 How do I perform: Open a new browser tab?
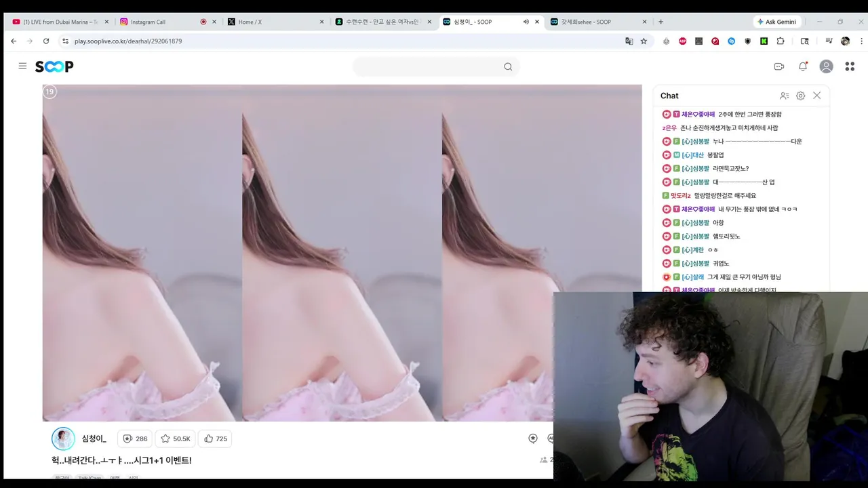coord(661,22)
